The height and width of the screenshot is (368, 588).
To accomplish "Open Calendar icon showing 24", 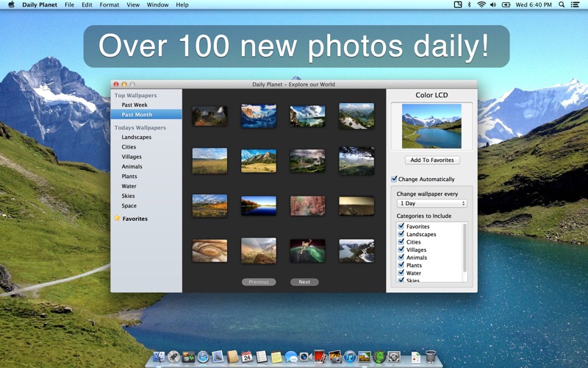I will [247, 356].
